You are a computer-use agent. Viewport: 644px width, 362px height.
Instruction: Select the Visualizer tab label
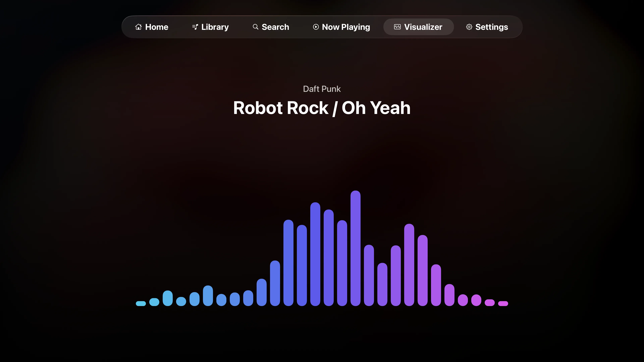tap(423, 27)
